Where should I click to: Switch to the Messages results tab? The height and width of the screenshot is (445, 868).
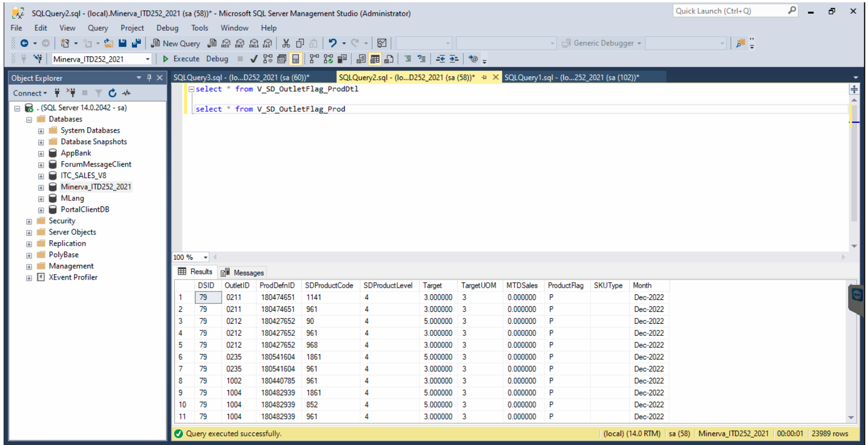243,272
